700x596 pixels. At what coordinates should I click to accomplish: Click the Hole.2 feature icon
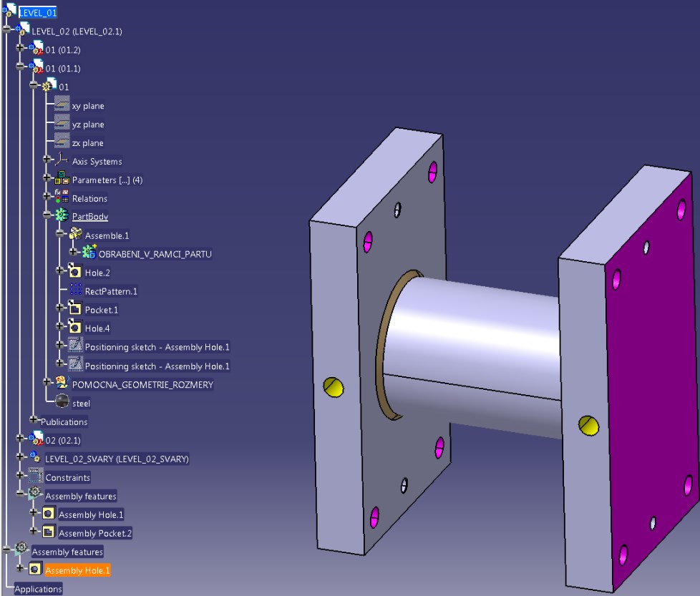pos(74,270)
